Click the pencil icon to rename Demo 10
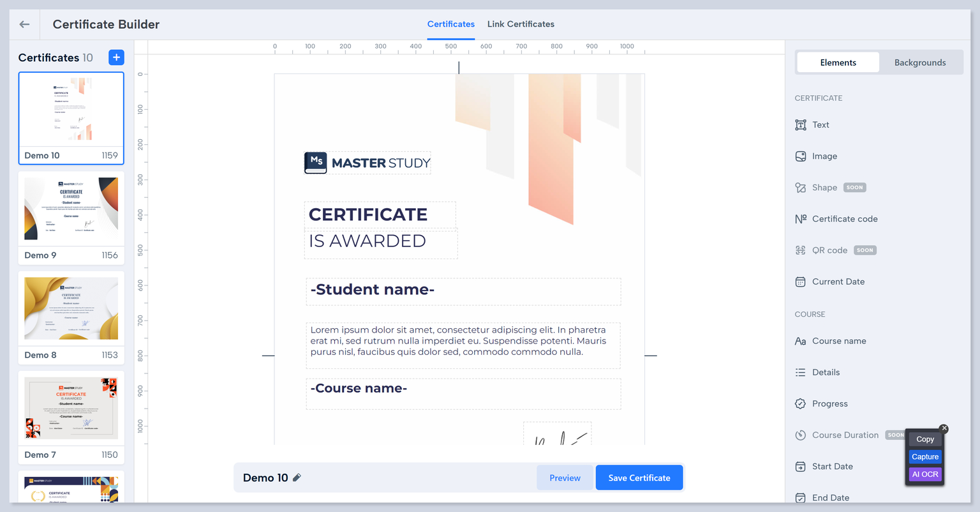980x512 pixels. point(297,478)
